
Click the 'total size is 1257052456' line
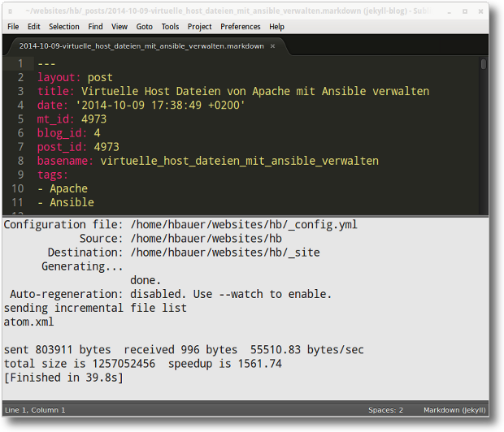143,364
